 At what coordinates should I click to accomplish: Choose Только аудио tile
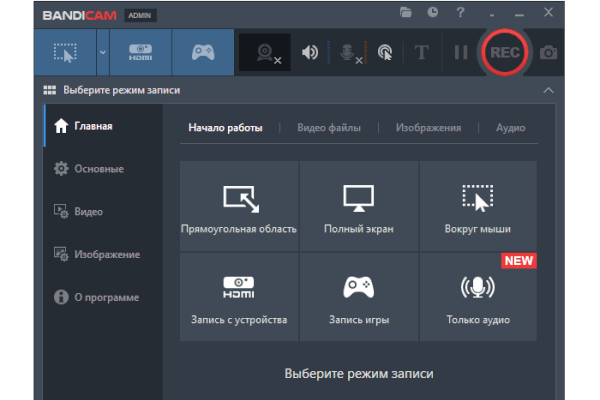478,297
